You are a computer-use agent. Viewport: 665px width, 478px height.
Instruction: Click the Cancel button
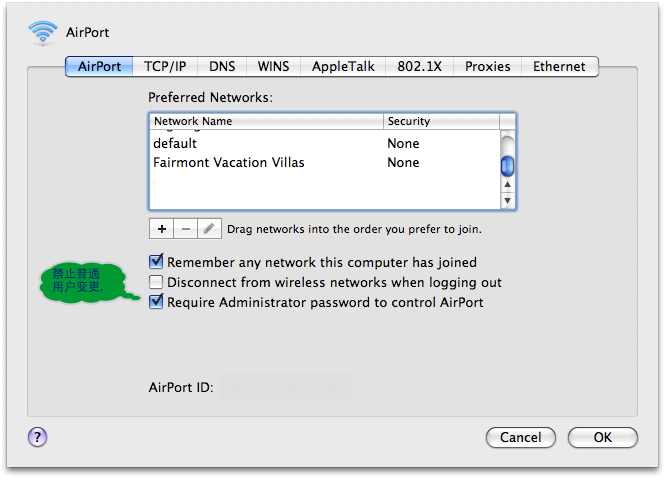(520, 437)
